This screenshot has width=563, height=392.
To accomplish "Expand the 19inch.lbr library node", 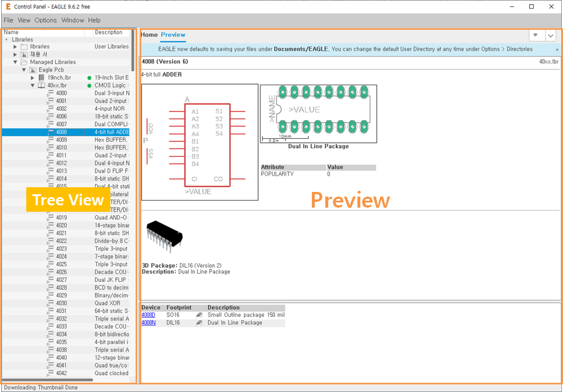I will point(32,78).
